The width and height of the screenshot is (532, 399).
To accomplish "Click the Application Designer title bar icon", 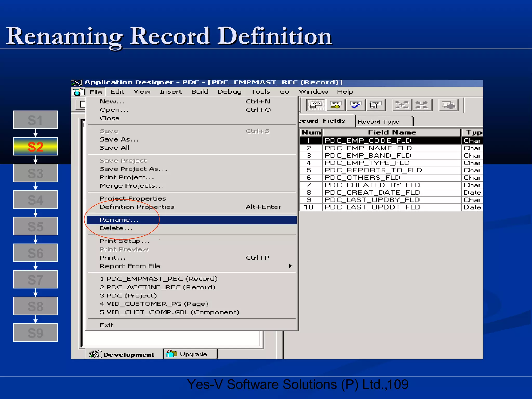I will pos(76,83).
